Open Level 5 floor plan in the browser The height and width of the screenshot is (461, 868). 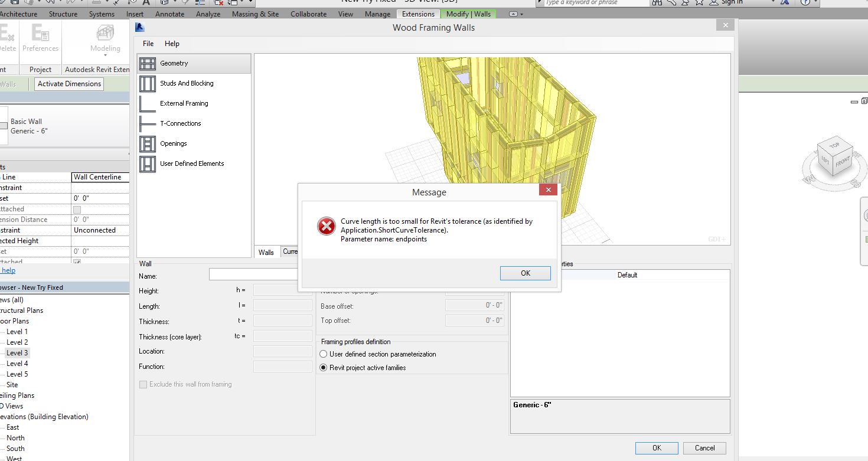tap(17, 374)
